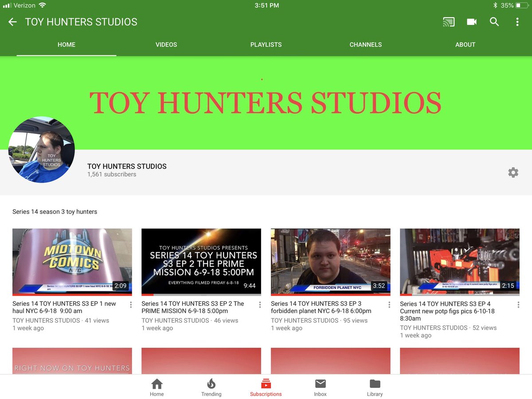Image resolution: width=532 pixels, height=399 pixels.
Task: Open the top bar three-dot overflow menu
Action: [x=517, y=22]
